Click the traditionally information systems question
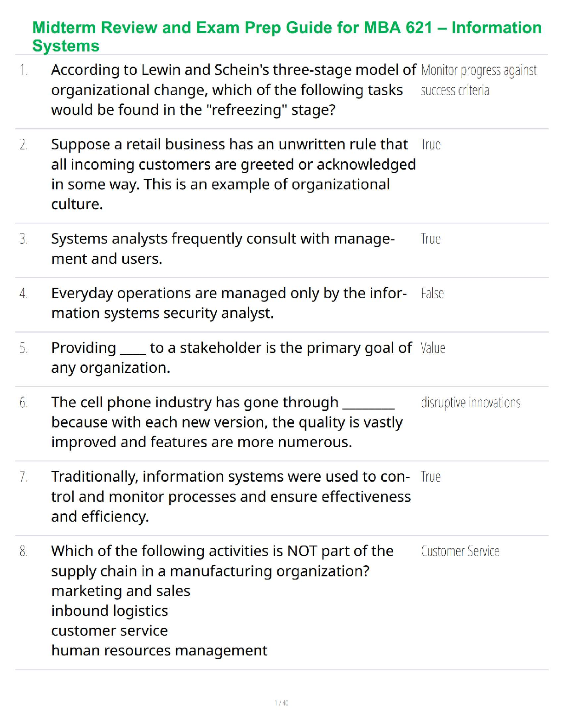Viewport: 563px width, 728px height. [230, 496]
